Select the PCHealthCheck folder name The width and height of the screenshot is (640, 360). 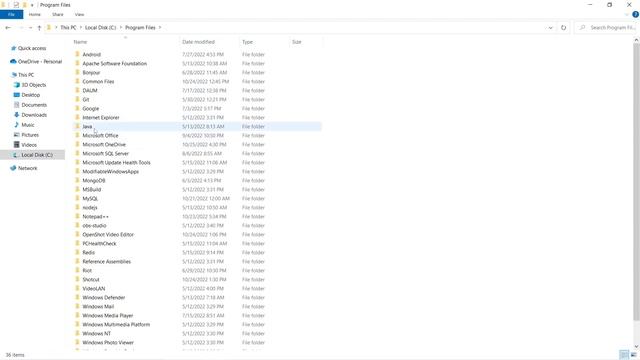point(99,244)
